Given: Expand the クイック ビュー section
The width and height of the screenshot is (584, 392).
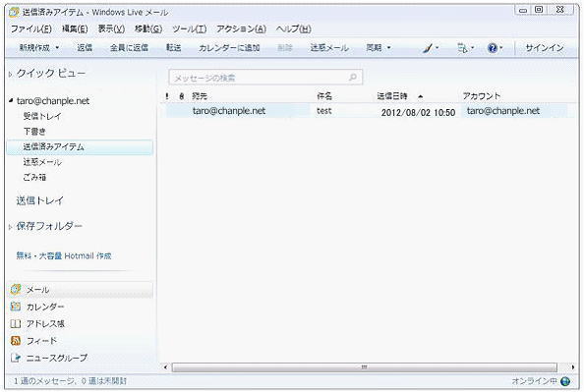Looking at the screenshot, I should tap(11, 74).
